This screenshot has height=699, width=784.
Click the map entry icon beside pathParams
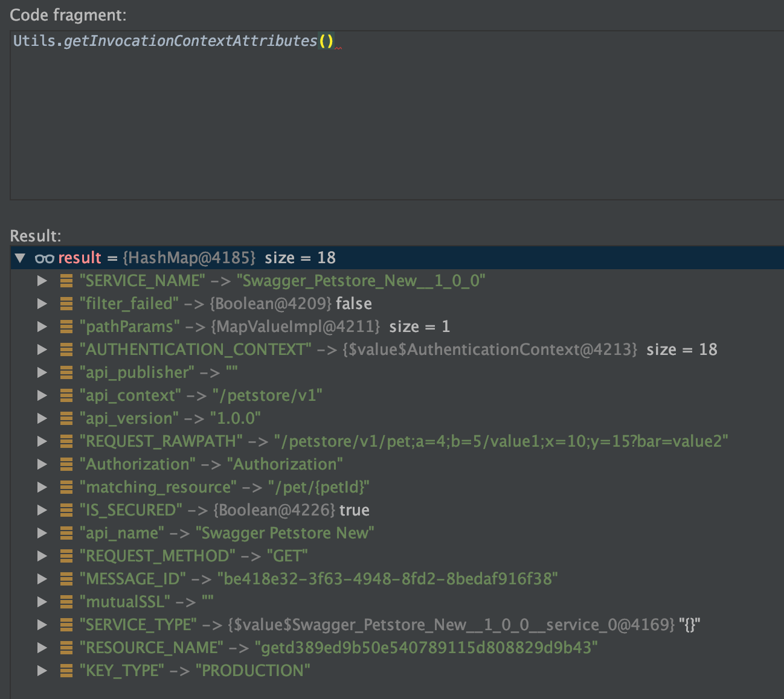point(66,326)
